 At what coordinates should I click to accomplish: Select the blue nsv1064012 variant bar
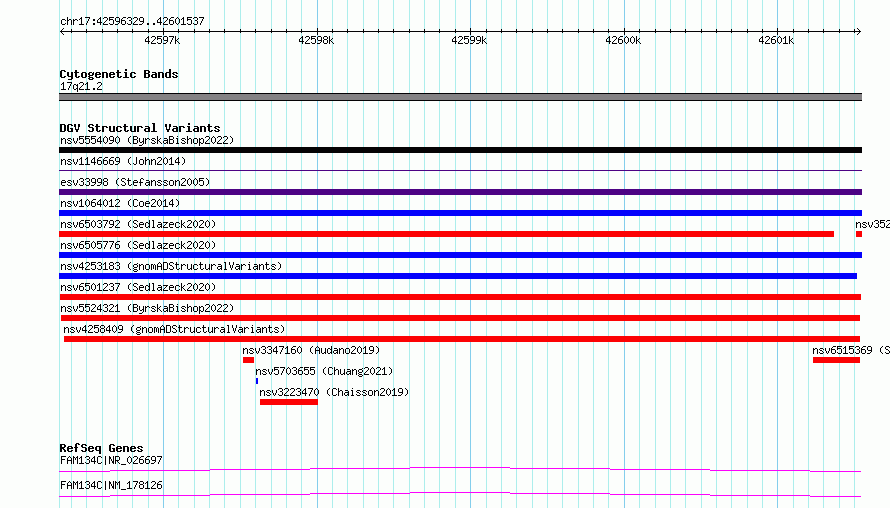click(x=460, y=213)
